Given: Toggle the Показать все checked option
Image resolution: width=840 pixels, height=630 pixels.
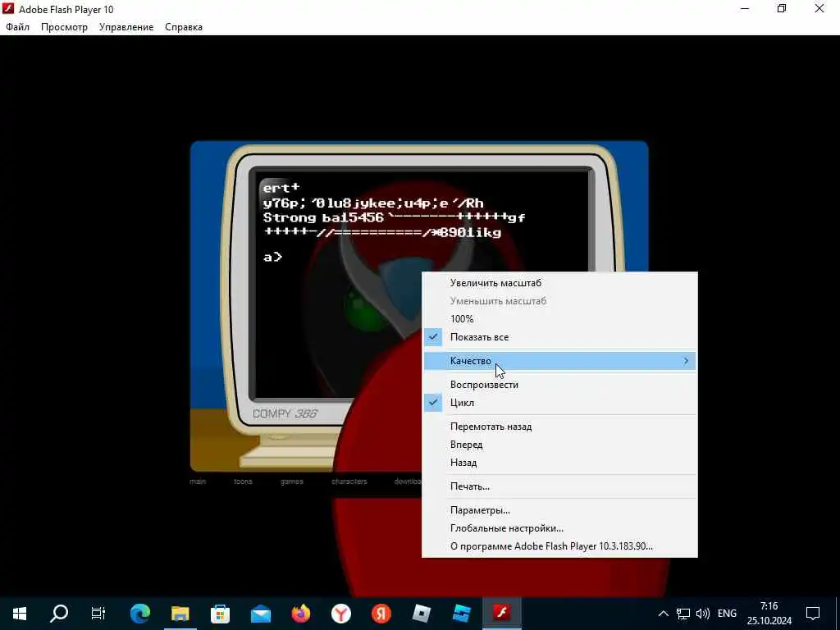Looking at the screenshot, I should pyautogui.click(x=559, y=337).
